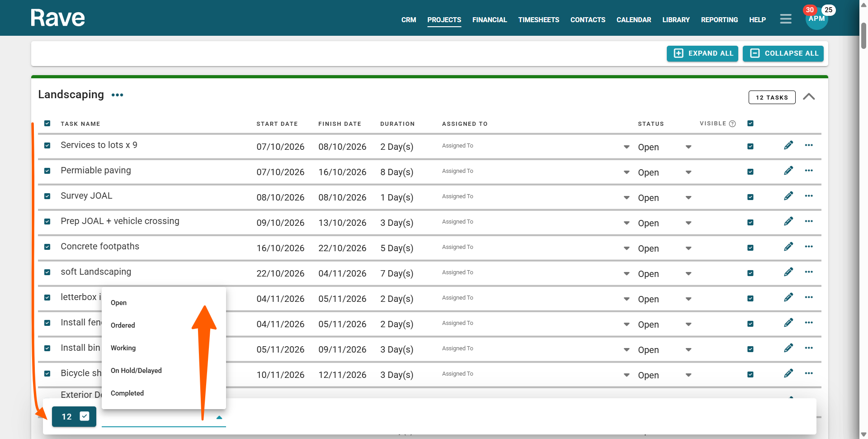
Task: Edit the Permiable paving task
Action: coord(788,171)
